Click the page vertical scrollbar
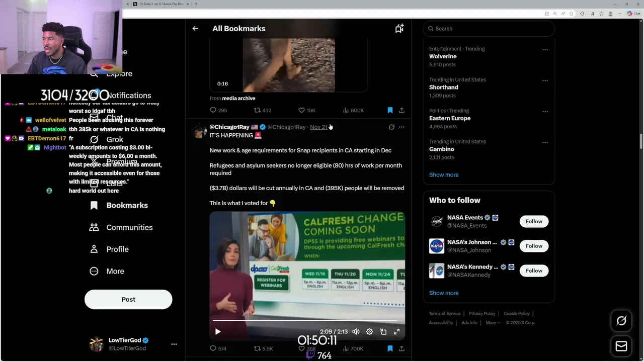The width and height of the screenshot is (644, 362). pyautogui.click(x=641, y=142)
